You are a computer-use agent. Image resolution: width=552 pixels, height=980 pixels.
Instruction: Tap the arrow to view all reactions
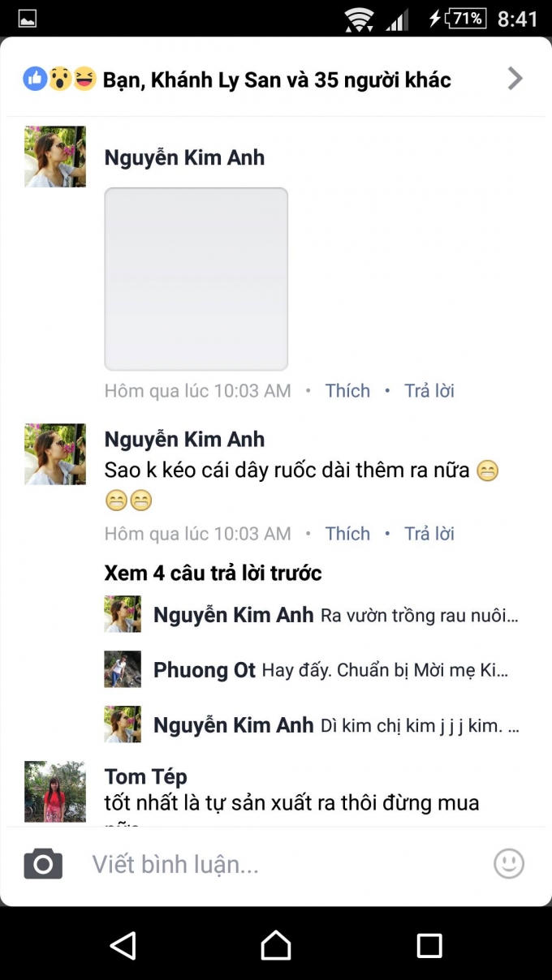point(515,78)
